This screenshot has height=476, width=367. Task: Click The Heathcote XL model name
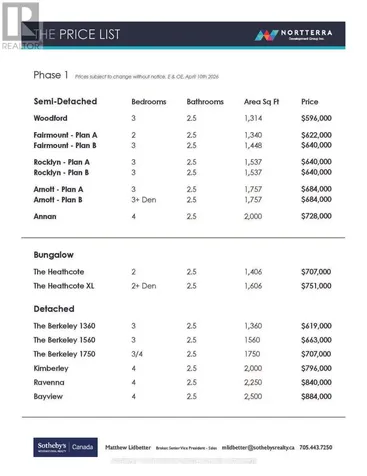click(x=64, y=286)
